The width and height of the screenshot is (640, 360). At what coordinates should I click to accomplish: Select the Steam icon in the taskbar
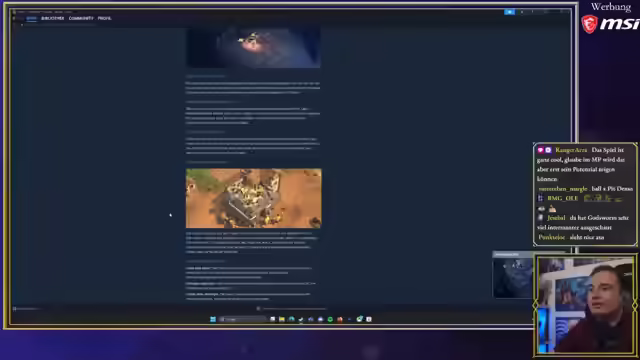pos(301,319)
